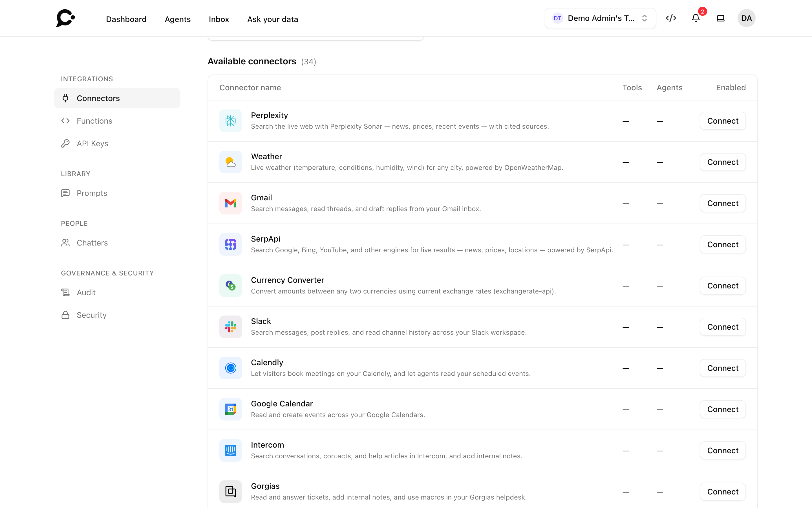Screen dimensions: 812x508
Task: Open Functions in the sidebar
Action: click(117, 121)
